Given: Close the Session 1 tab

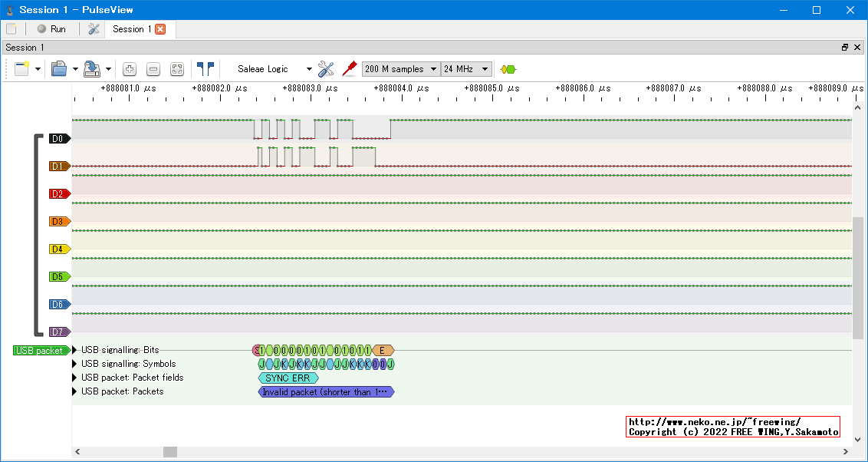Looking at the screenshot, I should coord(160,29).
